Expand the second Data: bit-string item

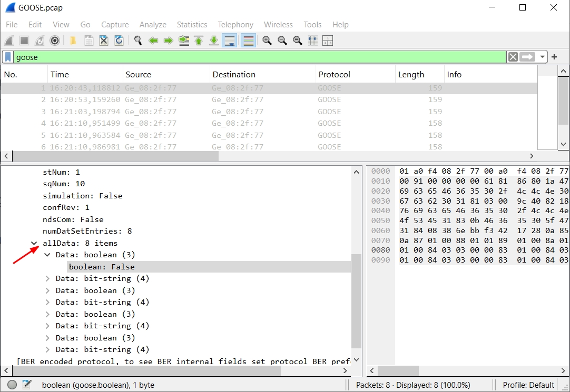47,302
